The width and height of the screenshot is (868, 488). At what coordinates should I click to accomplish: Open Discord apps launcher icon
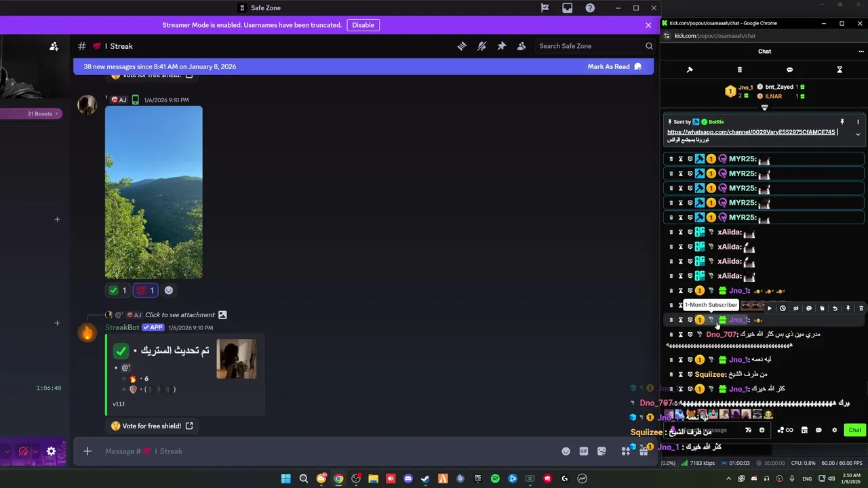tap(626, 451)
